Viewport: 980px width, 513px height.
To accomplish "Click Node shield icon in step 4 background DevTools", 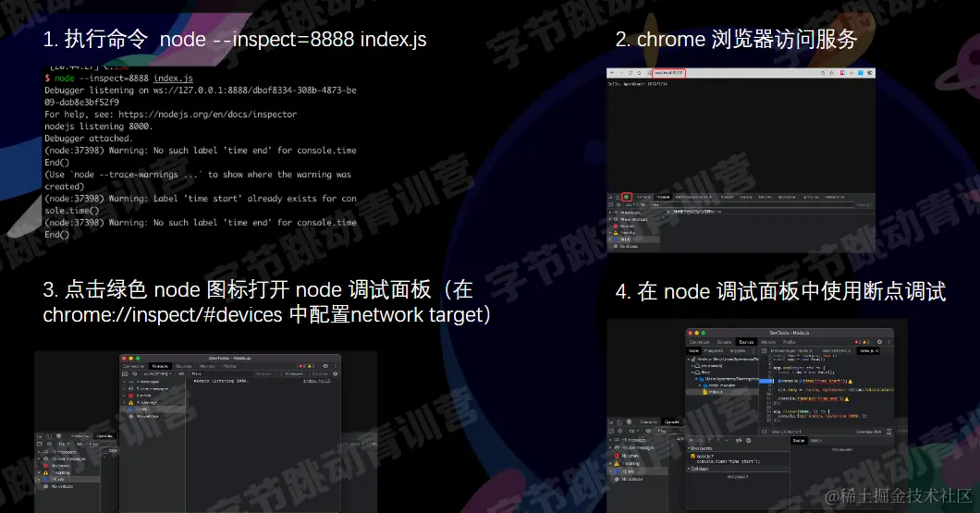I will pyautogui.click(x=630, y=421).
